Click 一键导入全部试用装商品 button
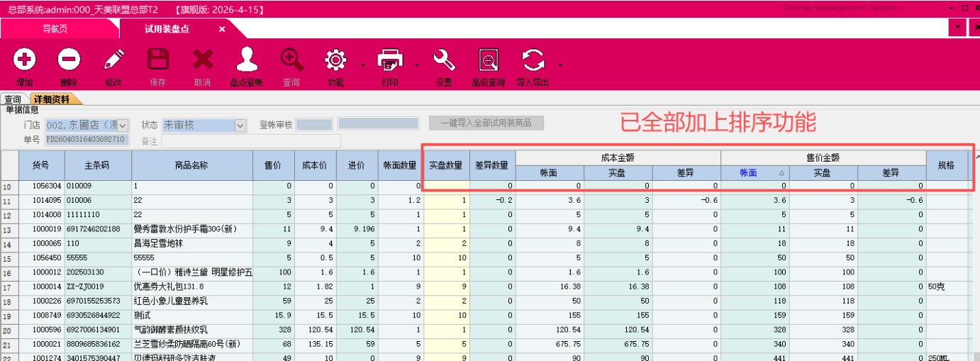Image resolution: width=980 pixels, height=361 pixels. (x=486, y=123)
